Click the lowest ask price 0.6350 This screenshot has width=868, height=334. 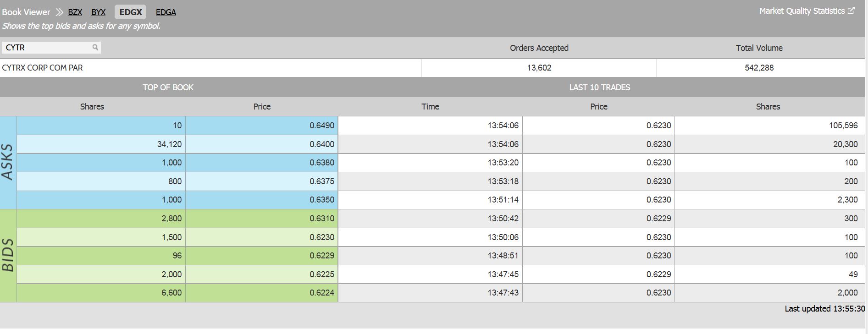click(321, 200)
